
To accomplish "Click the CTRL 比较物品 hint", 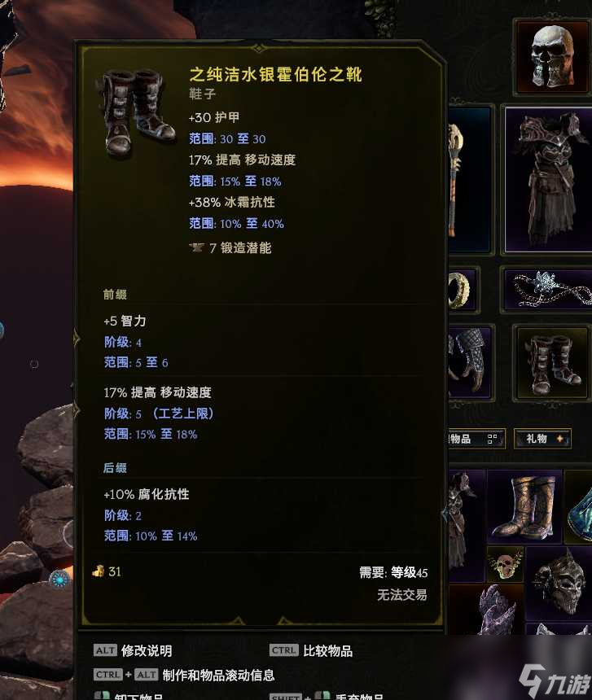I will (x=311, y=650).
